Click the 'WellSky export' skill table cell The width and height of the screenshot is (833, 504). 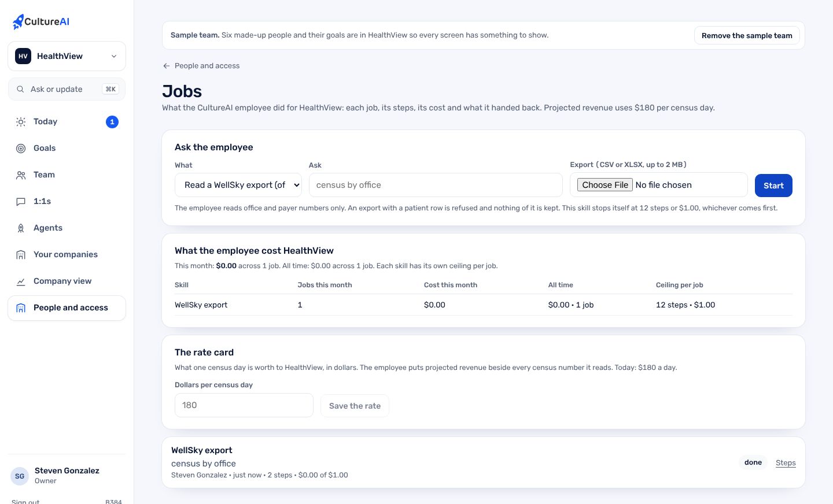(201, 305)
